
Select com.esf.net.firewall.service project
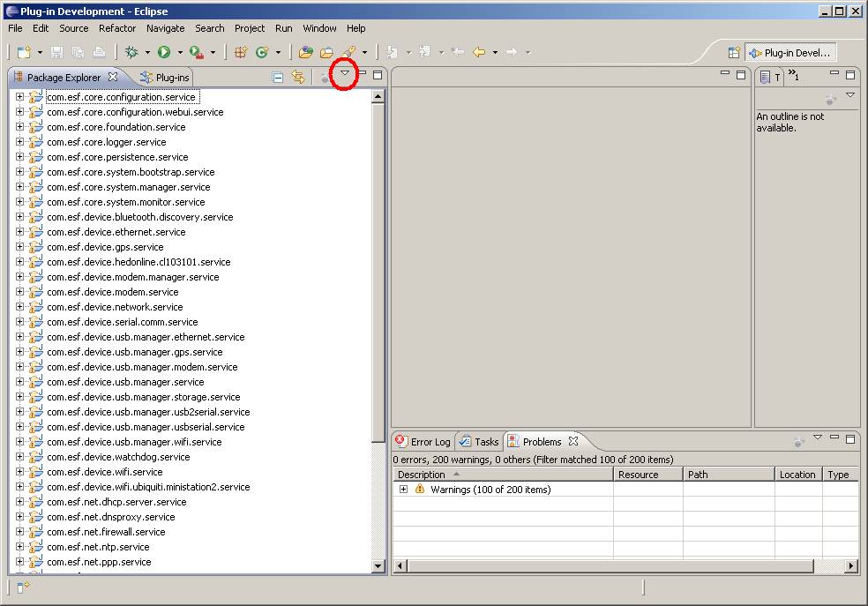[106, 532]
